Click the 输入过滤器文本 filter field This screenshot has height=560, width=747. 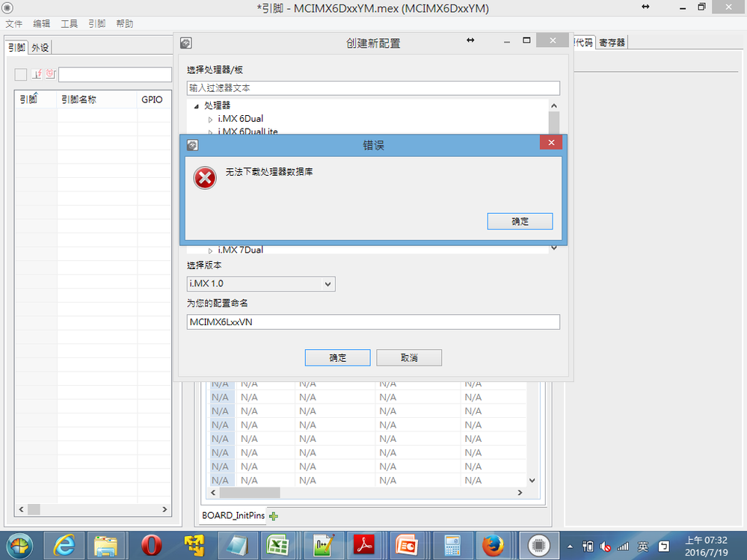click(x=373, y=88)
